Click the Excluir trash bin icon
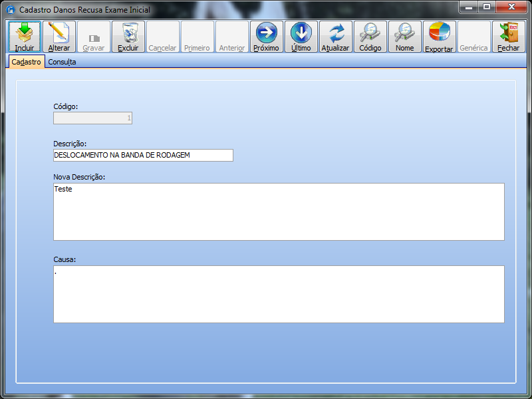The height and width of the screenshot is (399, 532). pyautogui.click(x=128, y=33)
